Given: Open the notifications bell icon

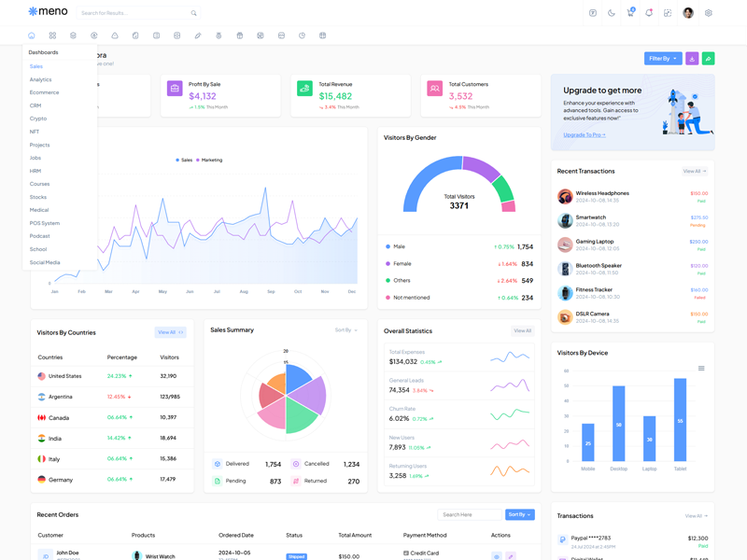Looking at the screenshot, I should tap(649, 13).
